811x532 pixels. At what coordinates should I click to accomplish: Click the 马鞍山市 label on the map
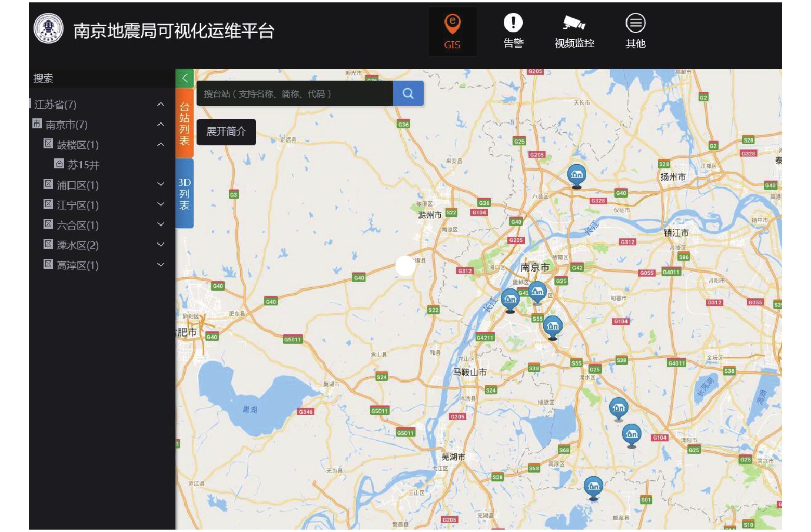(470, 373)
